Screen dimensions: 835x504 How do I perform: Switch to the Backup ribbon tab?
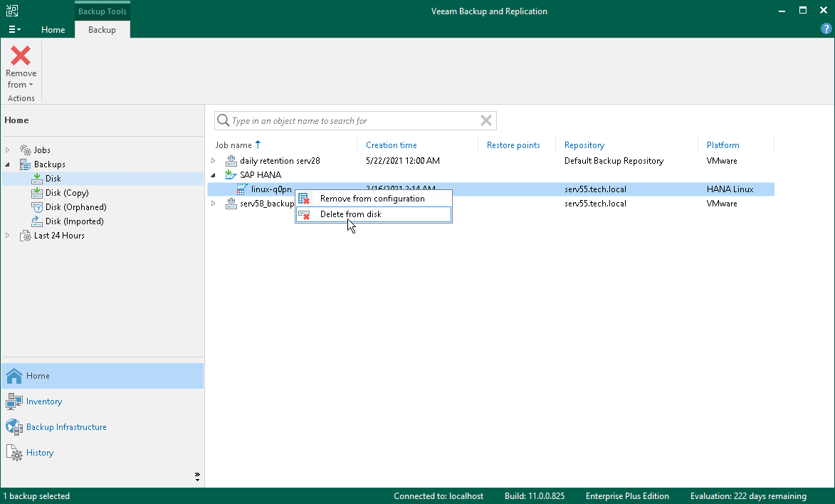pos(102,30)
